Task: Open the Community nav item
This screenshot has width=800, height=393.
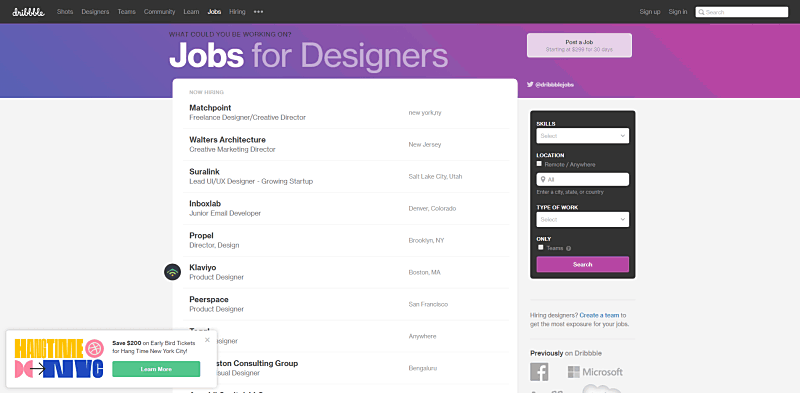Action: [x=159, y=12]
